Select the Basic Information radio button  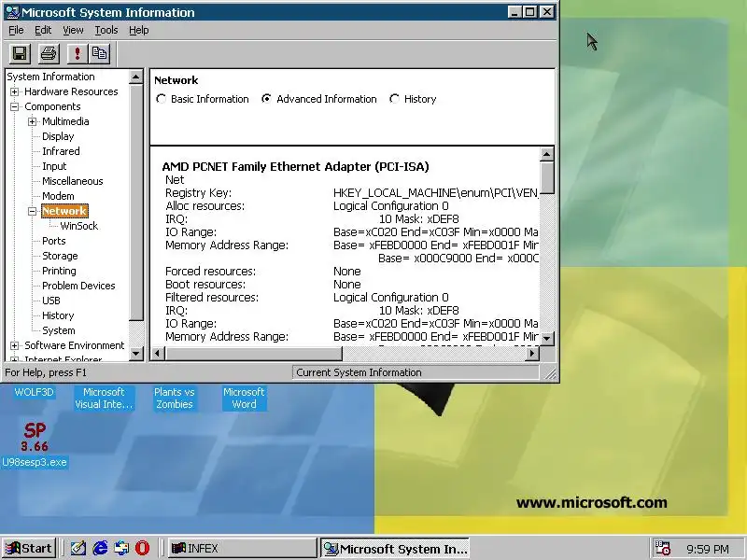[x=161, y=99]
